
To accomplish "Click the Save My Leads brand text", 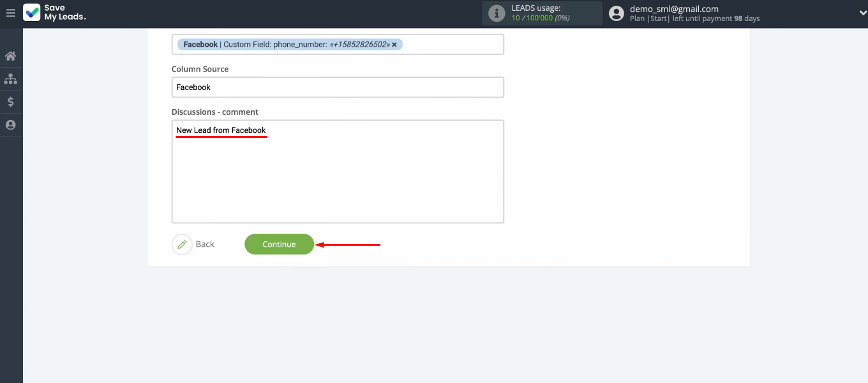I will coord(64,13).
